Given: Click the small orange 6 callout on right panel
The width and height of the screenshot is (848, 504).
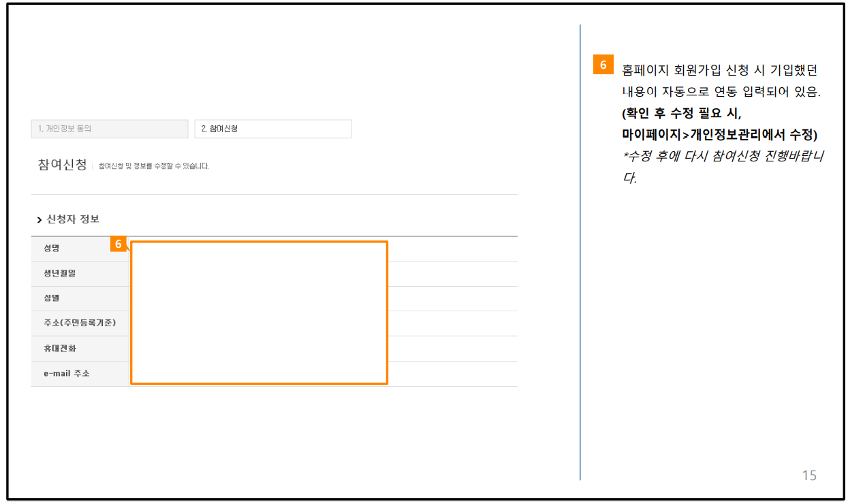Looking at the screenshot, I should point(602,63).
